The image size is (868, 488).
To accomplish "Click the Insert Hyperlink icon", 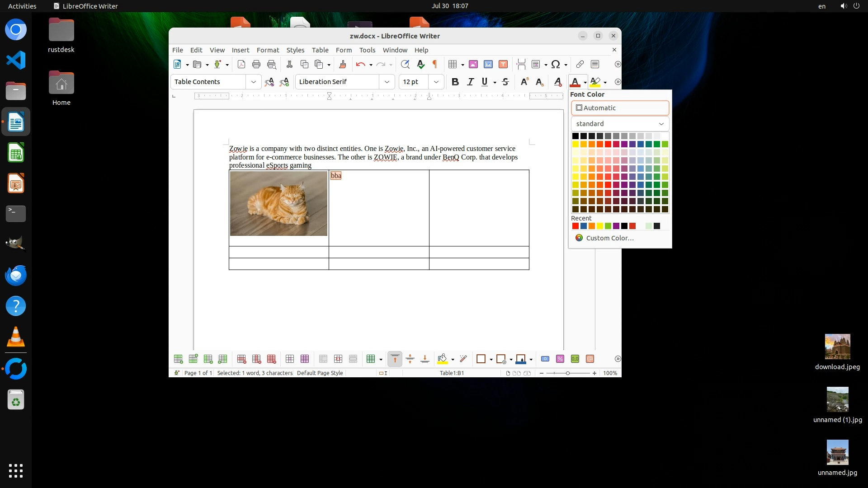I will tap(580, 64).
